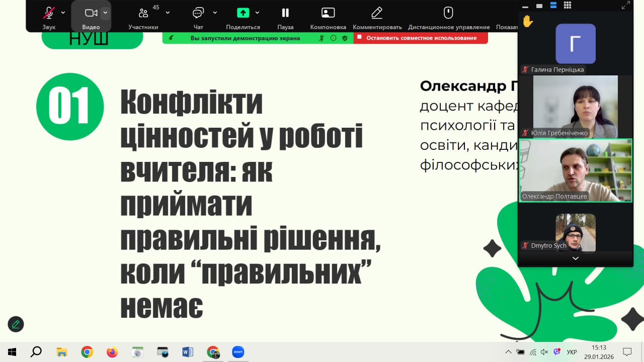
Task: Expand audio options arrow next to Звук
Action: [x=63, y=13]
